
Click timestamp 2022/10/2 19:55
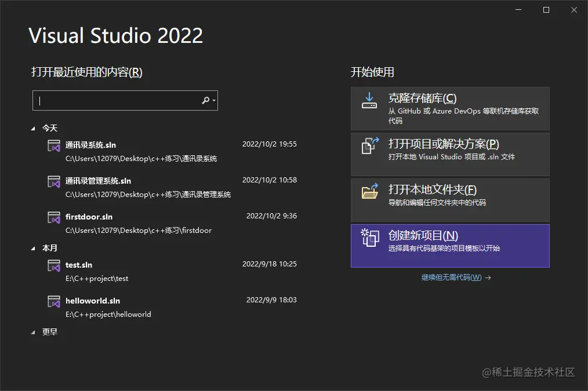click(269, 144)
